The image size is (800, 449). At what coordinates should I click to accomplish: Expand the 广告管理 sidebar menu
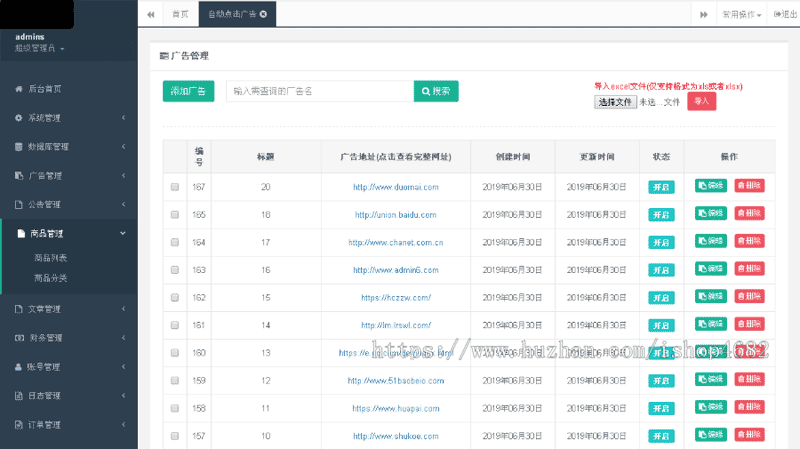(x=68, y=176)
